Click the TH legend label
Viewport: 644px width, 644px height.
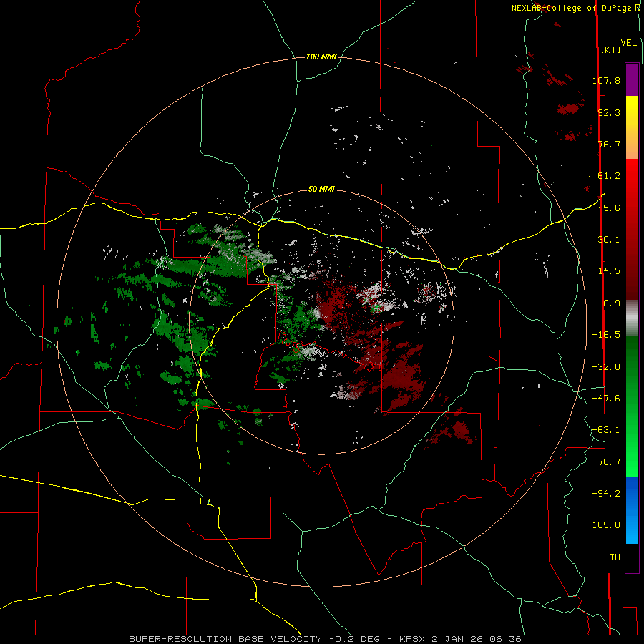coord(615,557)
